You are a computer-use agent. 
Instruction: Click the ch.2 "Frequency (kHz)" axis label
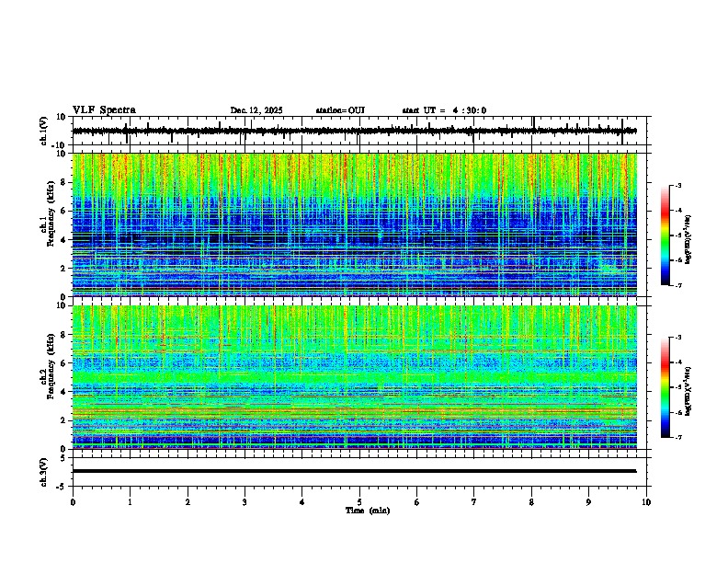51,366
